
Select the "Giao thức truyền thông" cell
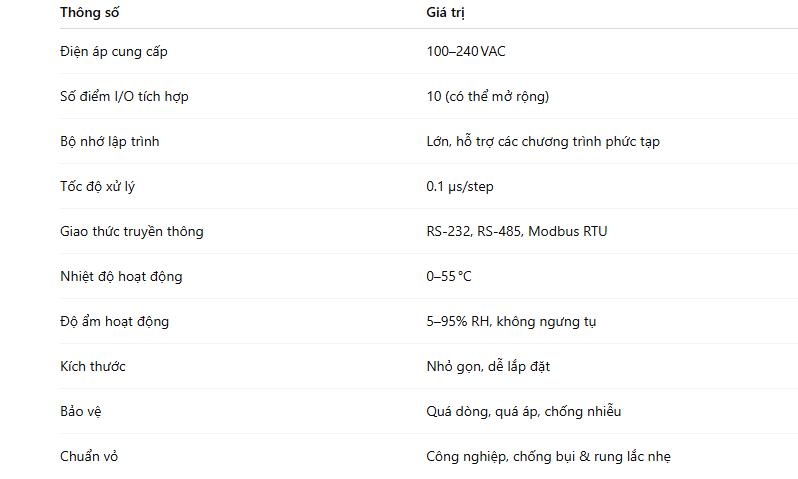(x=131, y=231)
